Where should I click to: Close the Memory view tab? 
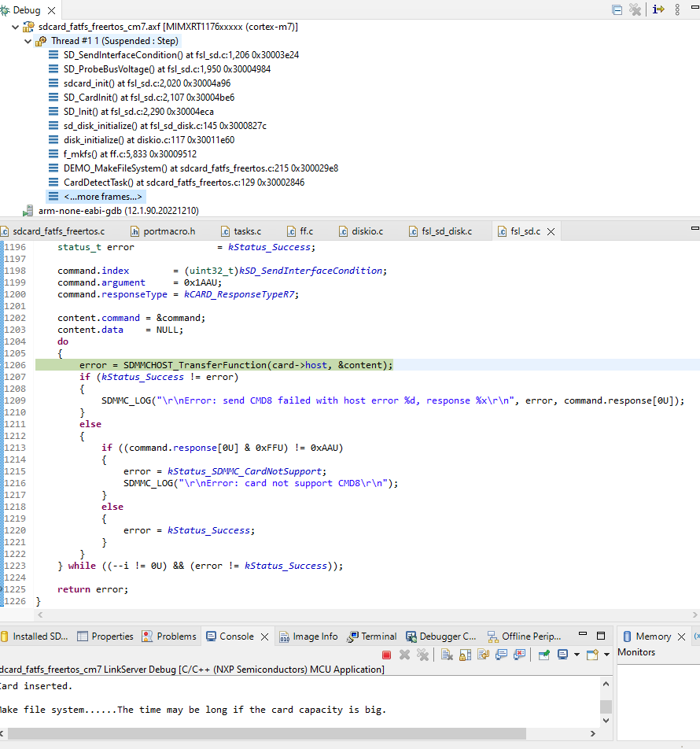click(682, 636)
